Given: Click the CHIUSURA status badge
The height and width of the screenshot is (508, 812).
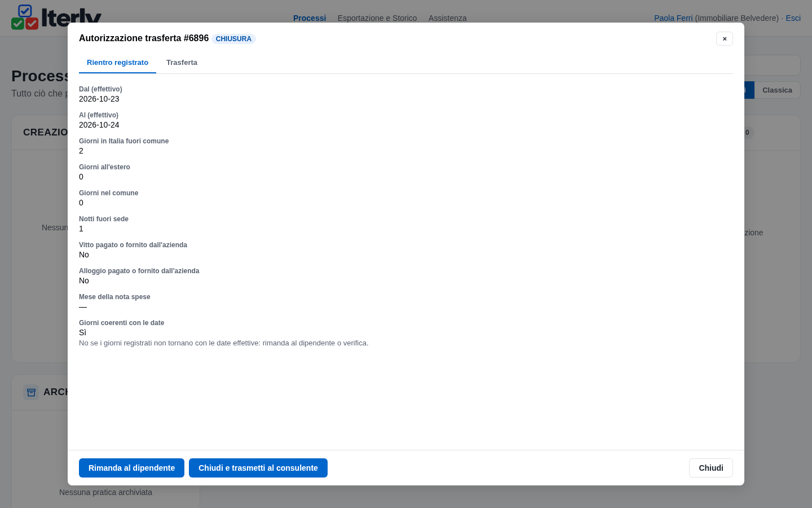Looking at the screenshot, I should (x=233, y=39).
